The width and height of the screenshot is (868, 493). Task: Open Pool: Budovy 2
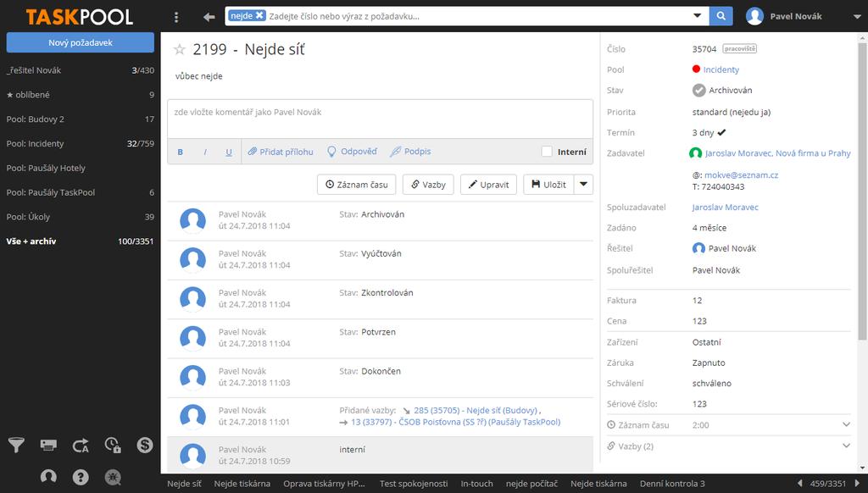point(81,119)
